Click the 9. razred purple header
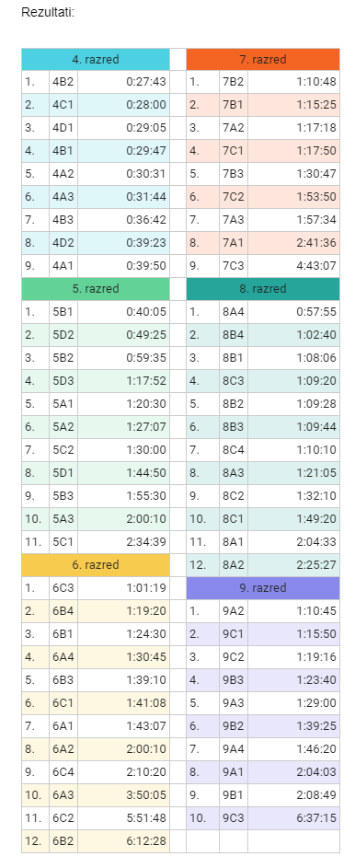Viewport: 355px width, 868px height. coord(263,588)
